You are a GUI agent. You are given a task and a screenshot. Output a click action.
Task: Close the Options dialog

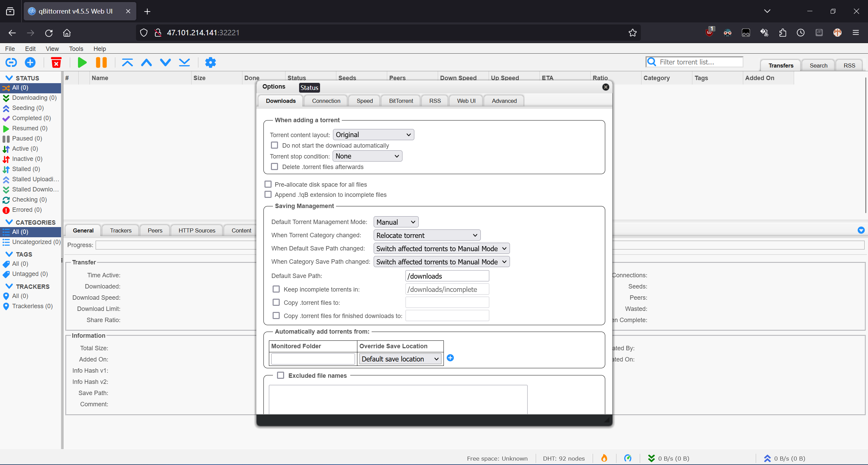point(606,87)
